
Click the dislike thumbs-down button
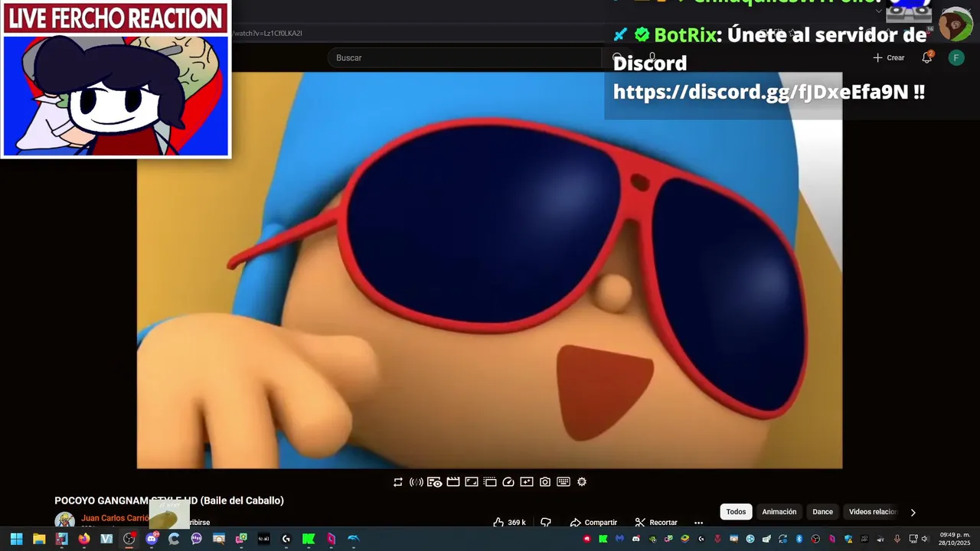click(x=546, y=523)
